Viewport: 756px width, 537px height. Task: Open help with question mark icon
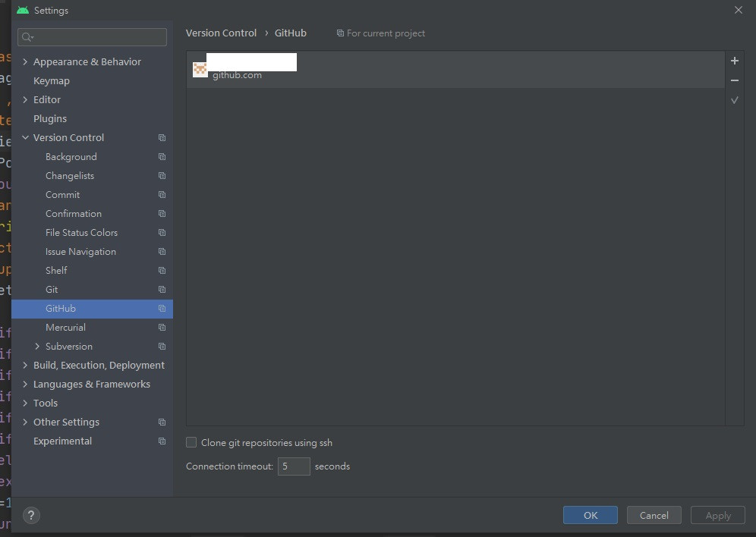[x=31, y=515]
